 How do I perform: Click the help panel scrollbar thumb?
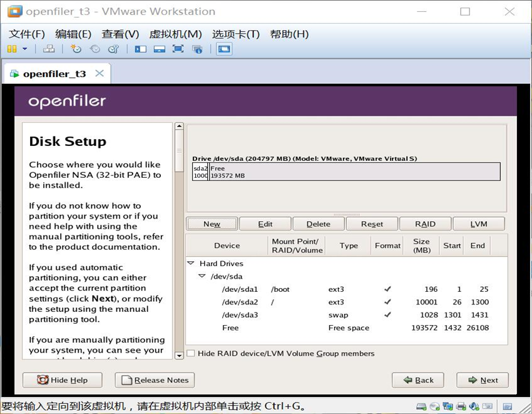pyautogui.click(x=179, y=151)
